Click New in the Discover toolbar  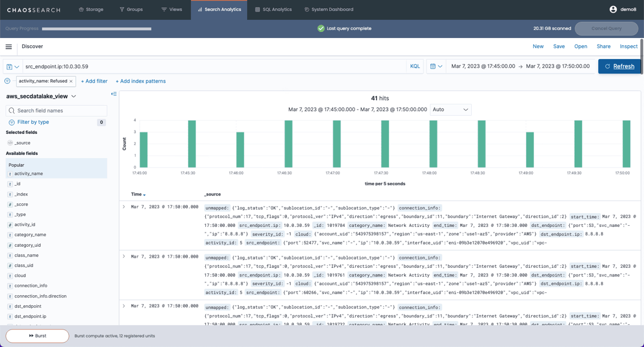pos(538,46)
